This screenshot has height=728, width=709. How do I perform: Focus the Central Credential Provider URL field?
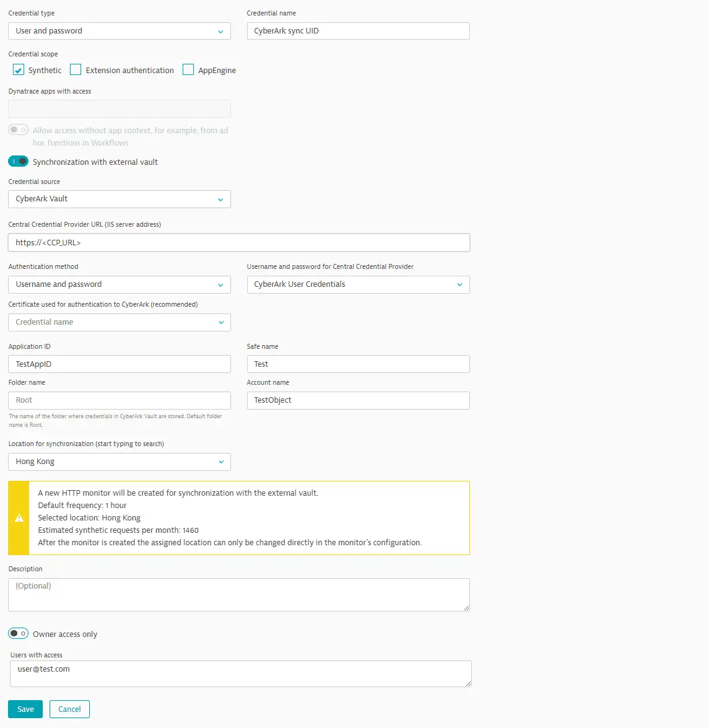pos(238,242)
